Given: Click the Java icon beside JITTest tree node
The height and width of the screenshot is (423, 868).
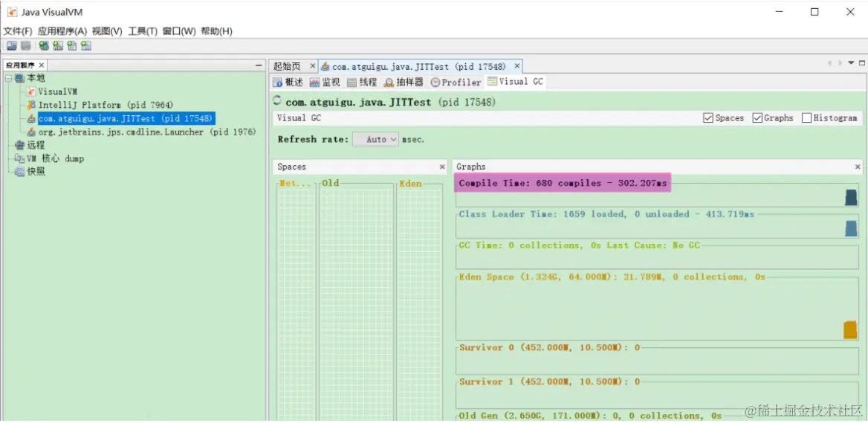Looking at the screenshot, I should [31, 118].
